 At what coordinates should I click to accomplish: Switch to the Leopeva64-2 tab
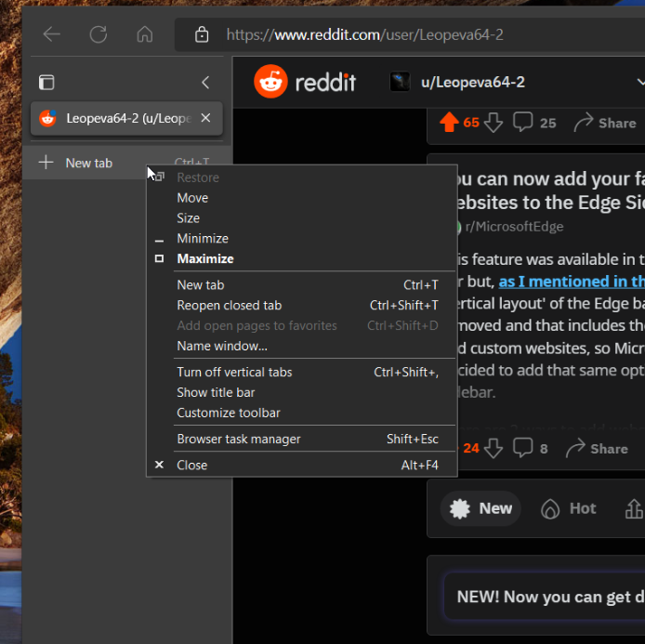126,118
